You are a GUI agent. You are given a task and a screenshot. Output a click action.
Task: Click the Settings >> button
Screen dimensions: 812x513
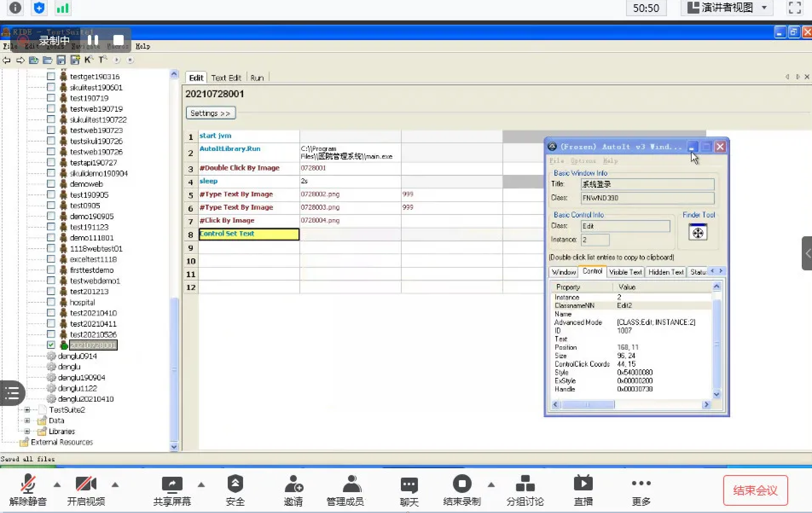tap(211, 113)
